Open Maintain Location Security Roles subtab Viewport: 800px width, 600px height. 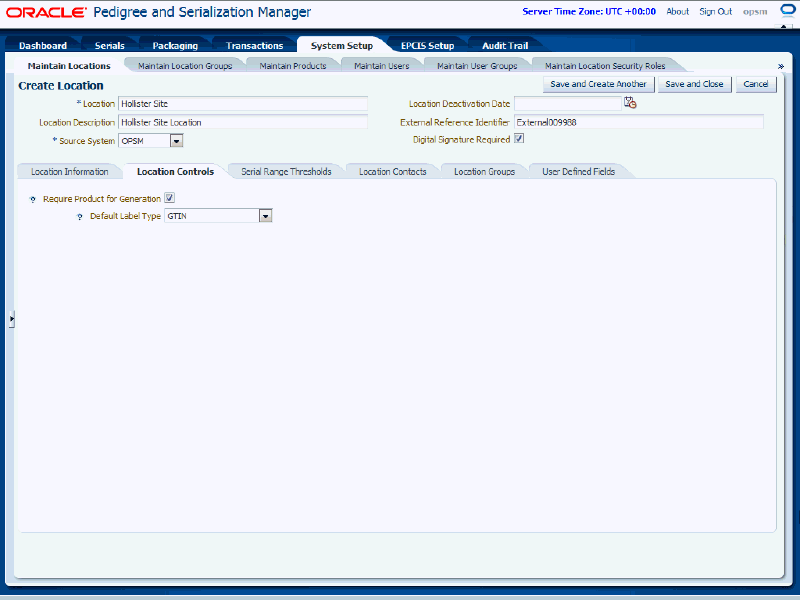point(605,66)
